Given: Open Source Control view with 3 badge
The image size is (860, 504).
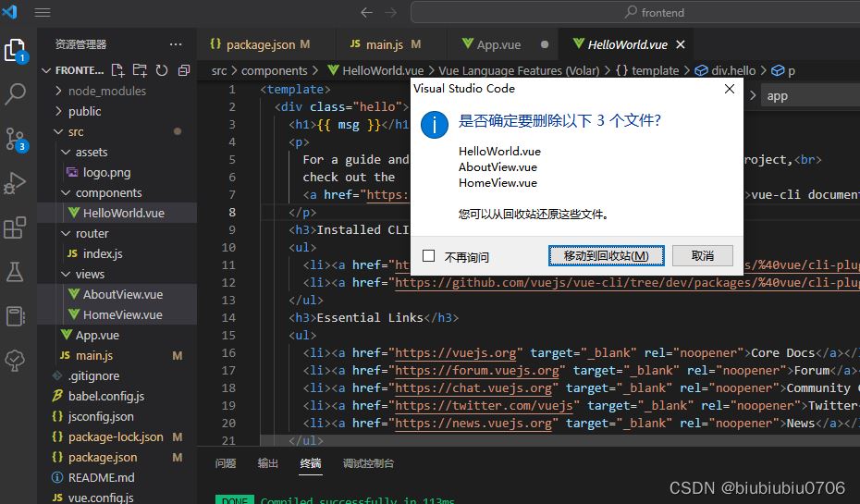Looking at the screenshot, I should [x=16, y=139].
